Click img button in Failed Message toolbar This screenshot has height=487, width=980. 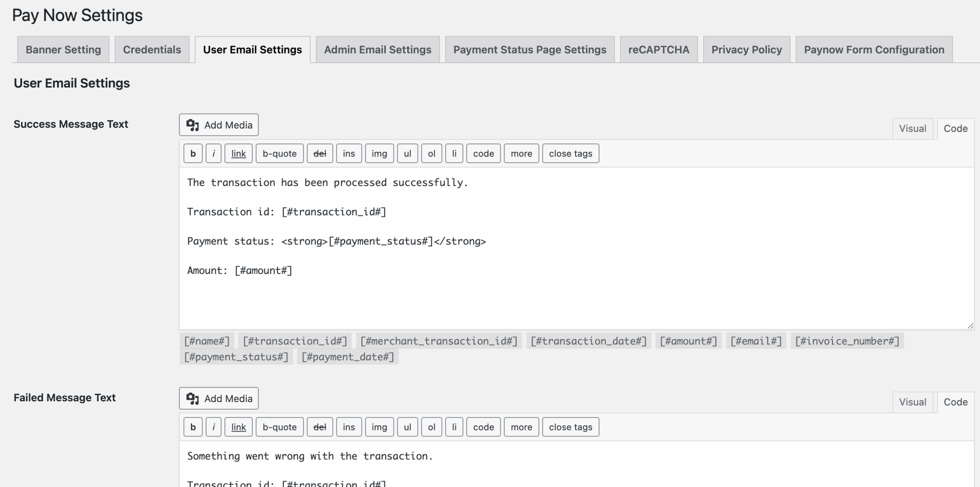click(x=379, y=427)
